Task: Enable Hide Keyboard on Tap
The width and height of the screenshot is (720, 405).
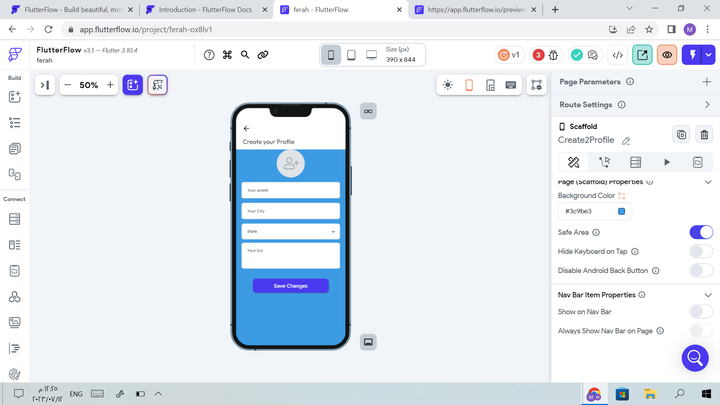Action: 701,251
